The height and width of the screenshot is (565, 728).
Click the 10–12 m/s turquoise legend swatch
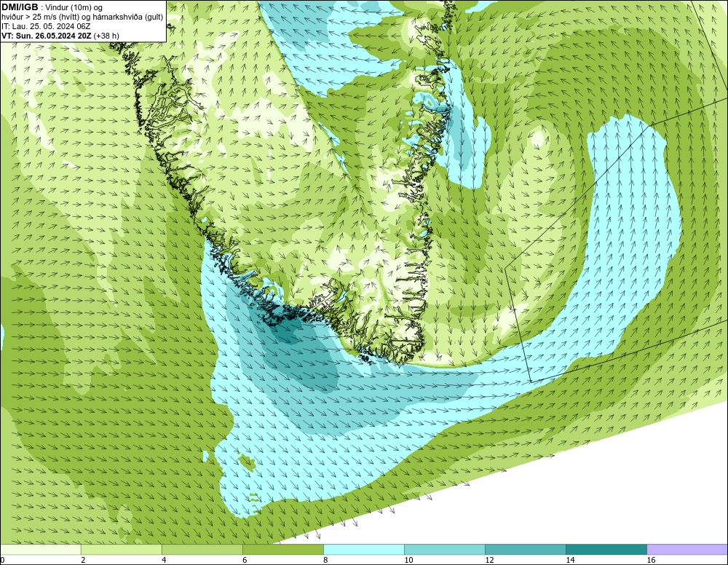445,550
